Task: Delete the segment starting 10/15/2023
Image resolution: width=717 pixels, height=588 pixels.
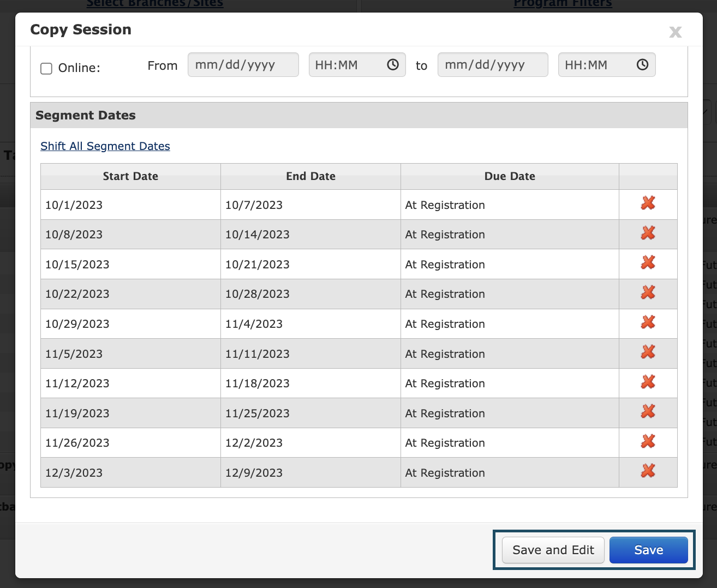Action: 648,262
